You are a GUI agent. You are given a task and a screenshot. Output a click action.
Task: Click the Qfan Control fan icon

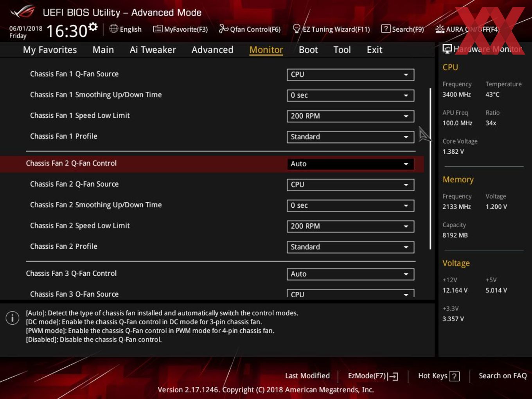(223, 29)
